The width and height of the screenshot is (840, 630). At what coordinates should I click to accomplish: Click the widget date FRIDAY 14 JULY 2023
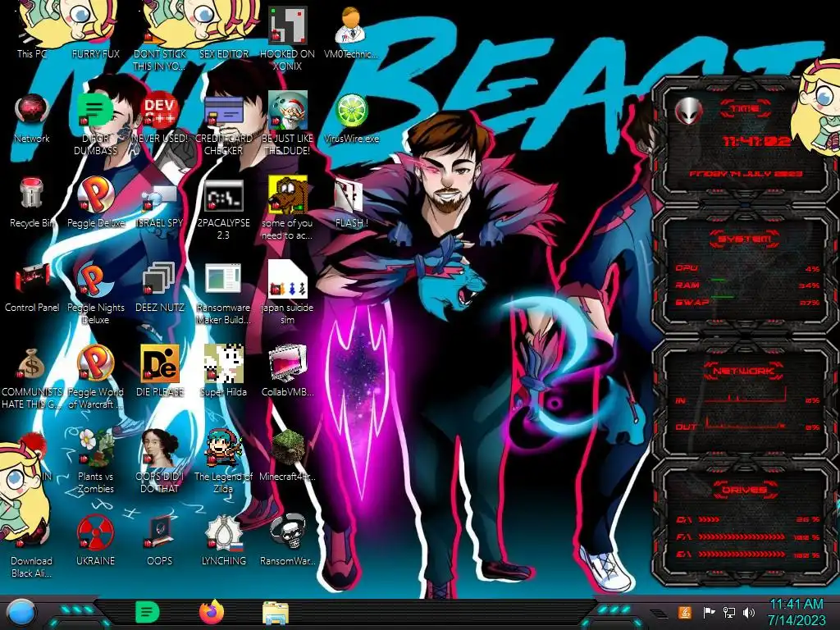coord(745,174)
